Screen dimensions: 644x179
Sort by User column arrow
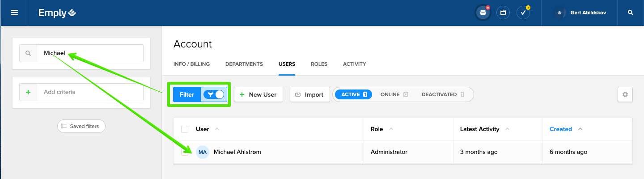pos(217,129)
